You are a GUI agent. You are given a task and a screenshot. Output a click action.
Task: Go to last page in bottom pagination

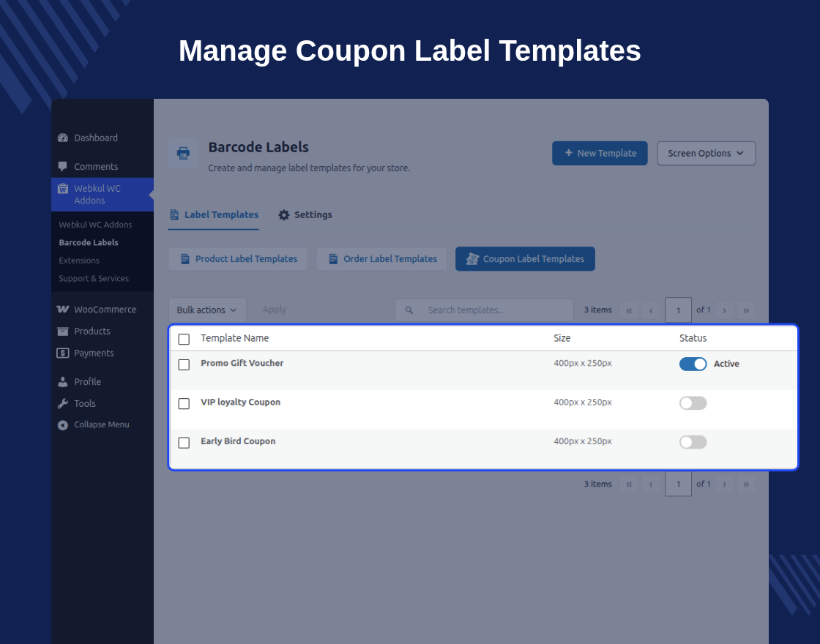tap(746, 484)
